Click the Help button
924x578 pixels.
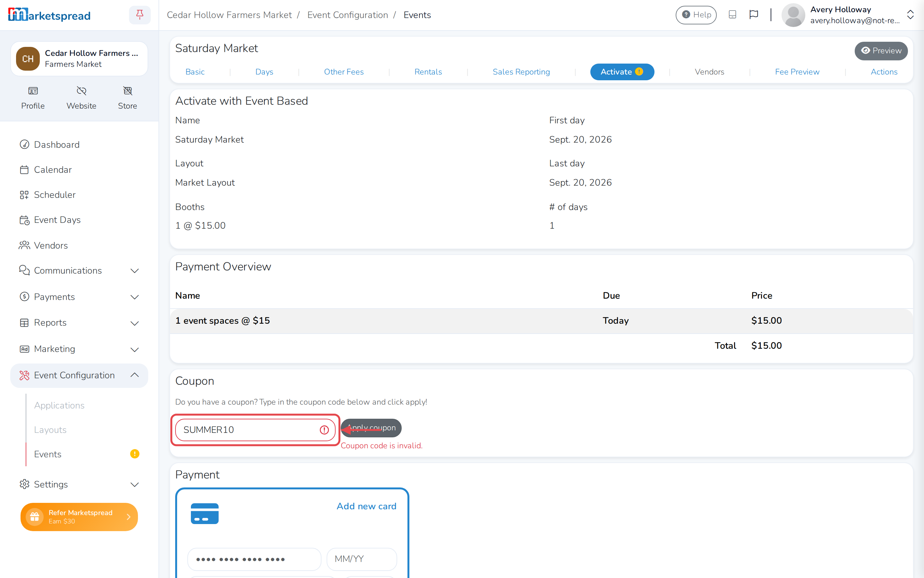coord(696,15)
